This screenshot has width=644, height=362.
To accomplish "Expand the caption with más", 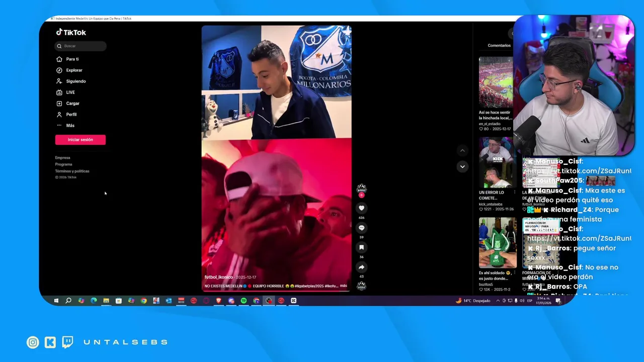I will (344, 286).
